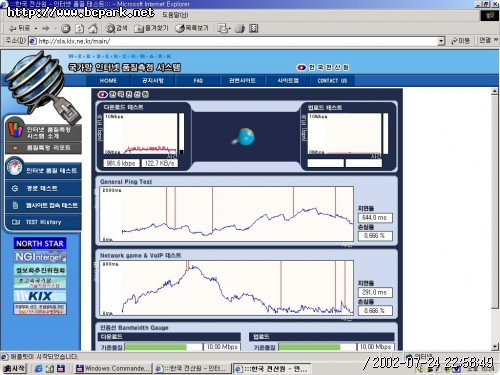Open the Favorites toolbar button
The image size is (500, 375).
[151, 29]
